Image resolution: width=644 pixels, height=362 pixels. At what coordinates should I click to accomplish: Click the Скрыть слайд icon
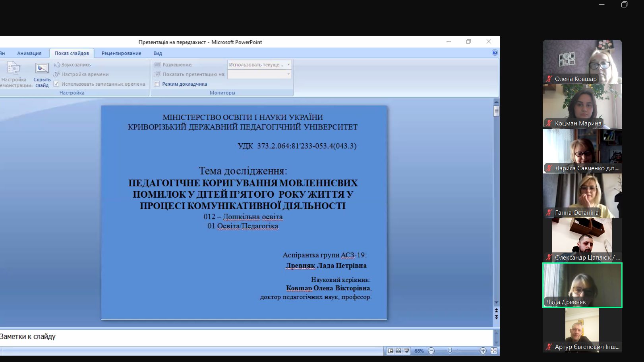pos(42,74)
